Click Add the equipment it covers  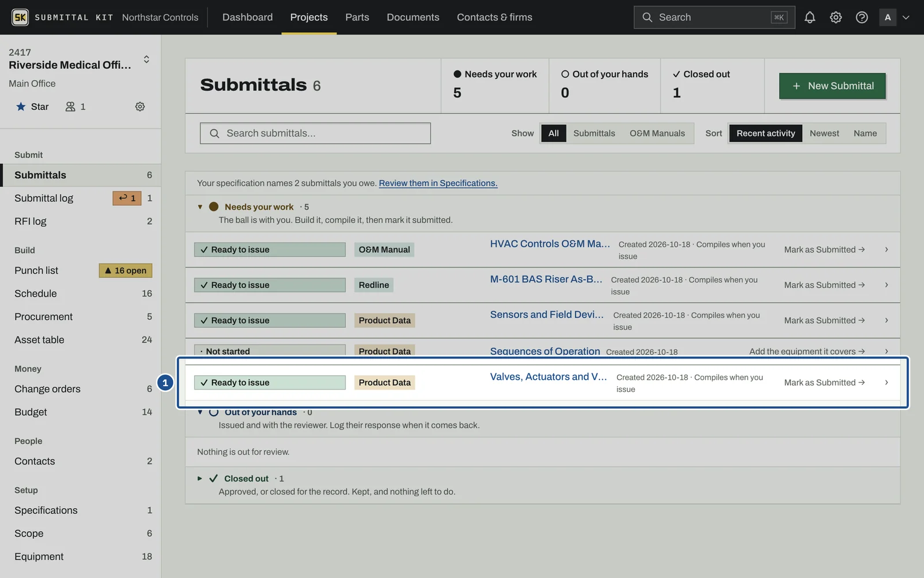click(807, 351)
